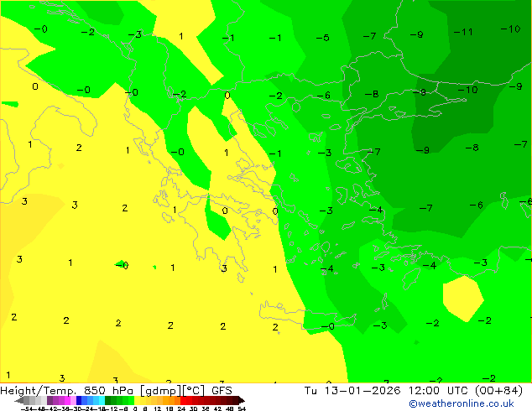The image size is (532, 411).
Task: Click the cyan legend swatch before -18
Action: coord(102,400)
